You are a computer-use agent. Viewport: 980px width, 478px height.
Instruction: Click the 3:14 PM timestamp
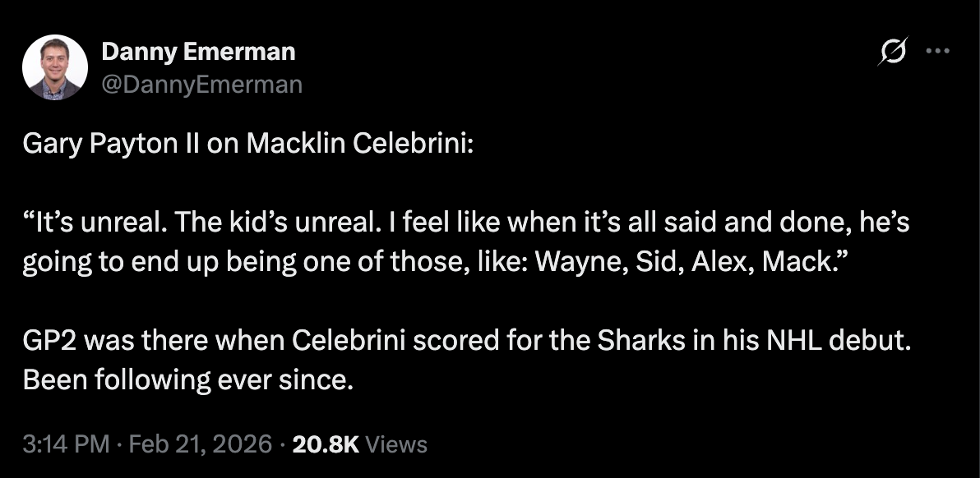point(66,444)
